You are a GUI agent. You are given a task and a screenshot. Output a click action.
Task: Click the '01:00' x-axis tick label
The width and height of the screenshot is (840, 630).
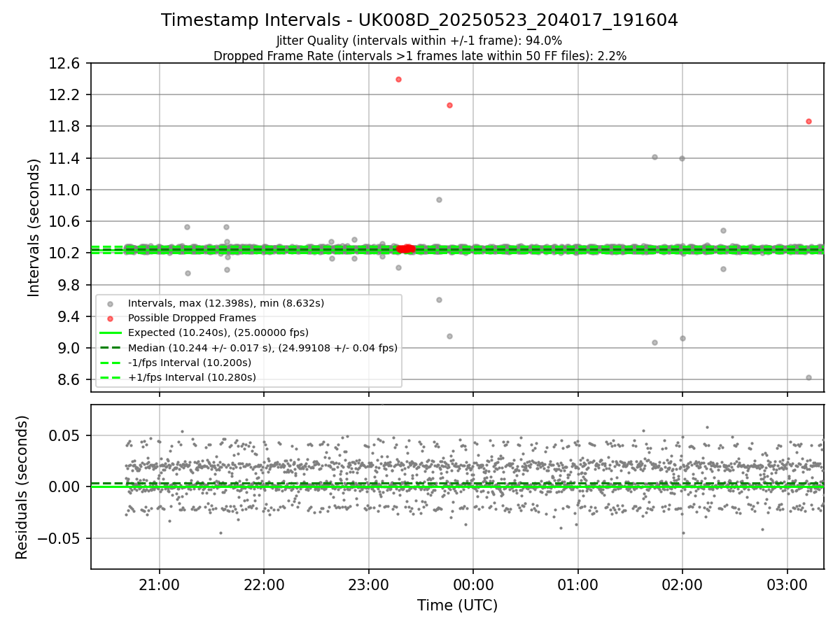pos(577,584)
